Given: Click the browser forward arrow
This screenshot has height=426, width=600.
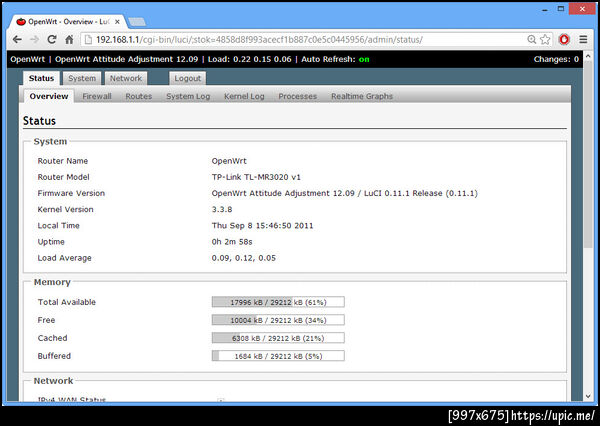Looking at the screenshot, I should pos(34,39).
